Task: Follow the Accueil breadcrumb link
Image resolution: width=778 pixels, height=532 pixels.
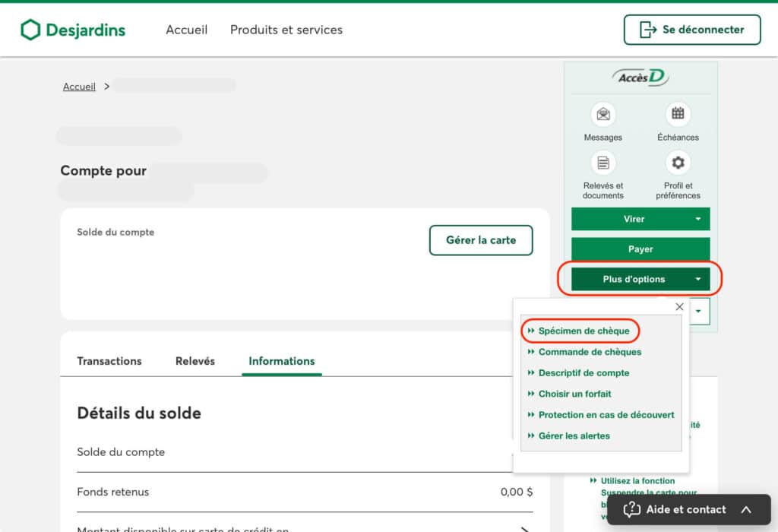Action: coord(79,87)
